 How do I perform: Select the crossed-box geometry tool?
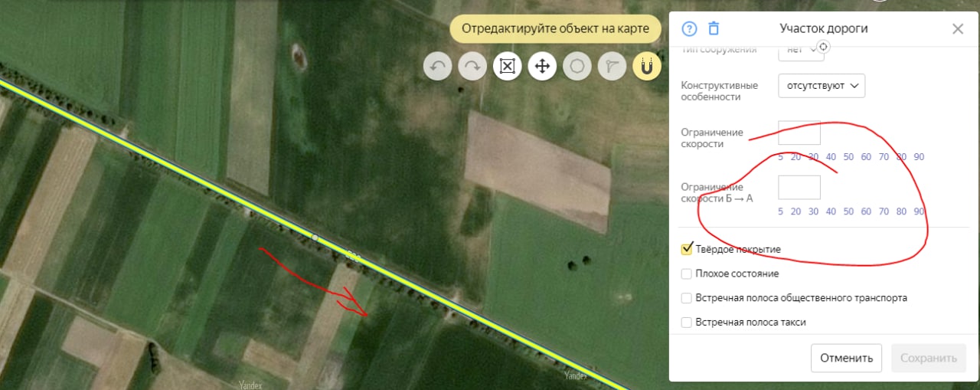pos(507,66)
